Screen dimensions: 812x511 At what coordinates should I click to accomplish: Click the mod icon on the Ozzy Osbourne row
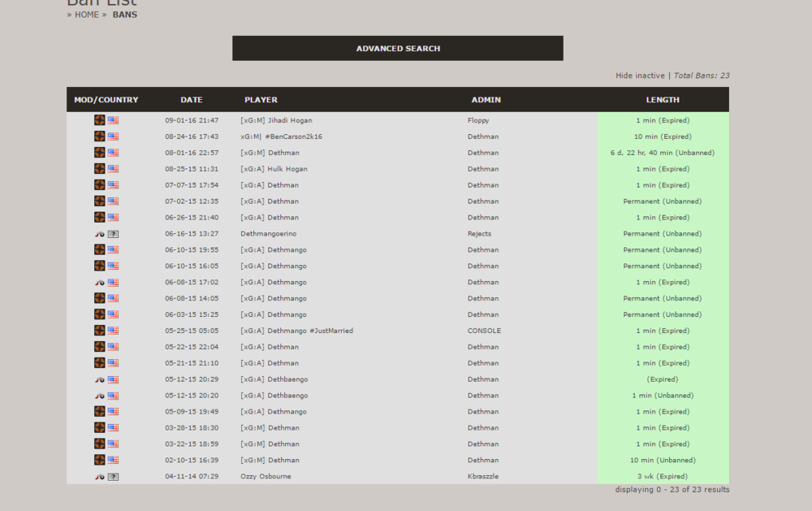[x=99, y=477]
